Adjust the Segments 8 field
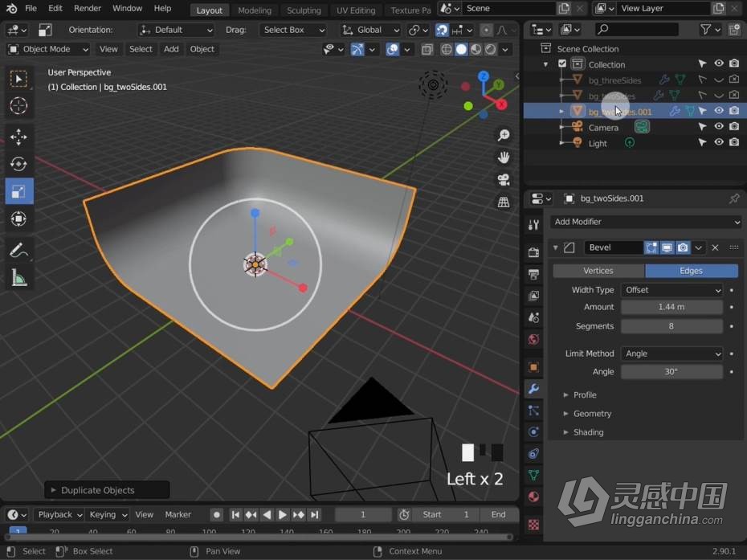 point(671,326)
